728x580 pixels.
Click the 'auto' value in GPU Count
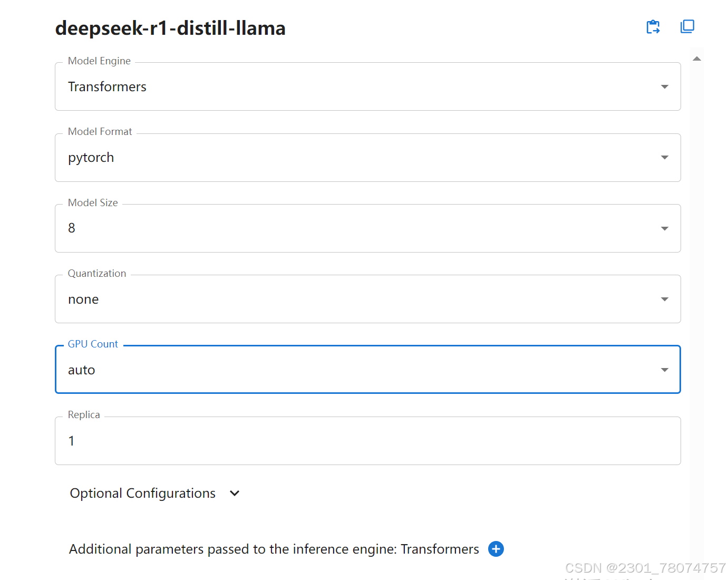click(82, 370)
